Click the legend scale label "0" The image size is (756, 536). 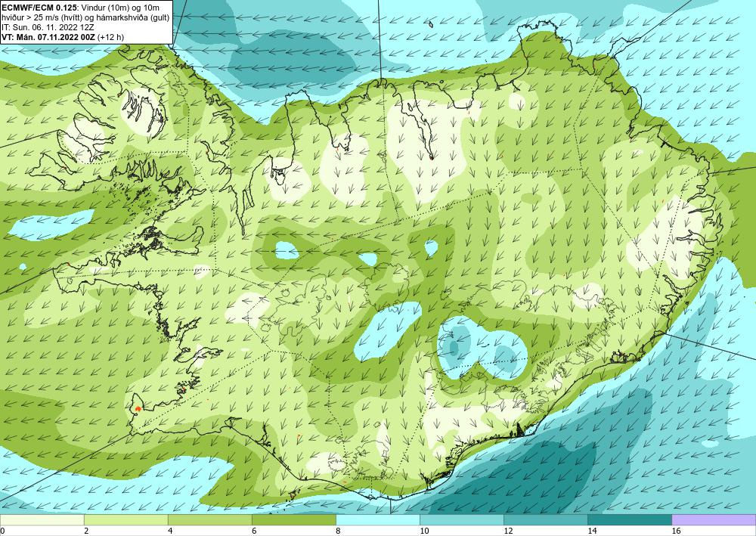point(2,531)
